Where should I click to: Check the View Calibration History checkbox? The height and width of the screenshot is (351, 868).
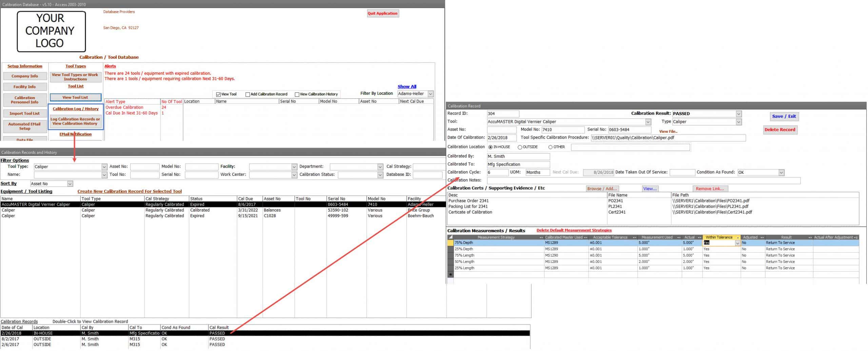coord(297,94)
